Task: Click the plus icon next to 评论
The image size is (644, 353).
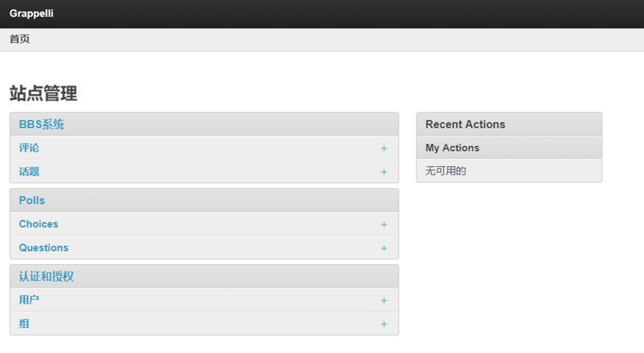Action: point(384,148)
